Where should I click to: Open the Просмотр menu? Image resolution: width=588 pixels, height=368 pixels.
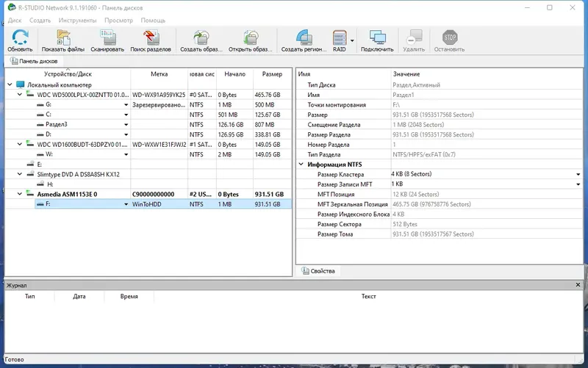click(118, 21)
